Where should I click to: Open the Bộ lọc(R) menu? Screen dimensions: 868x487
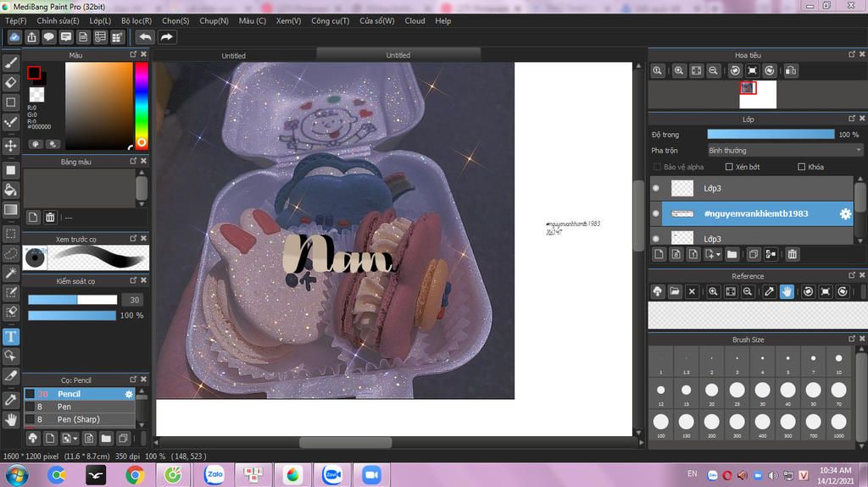[136, 21]
